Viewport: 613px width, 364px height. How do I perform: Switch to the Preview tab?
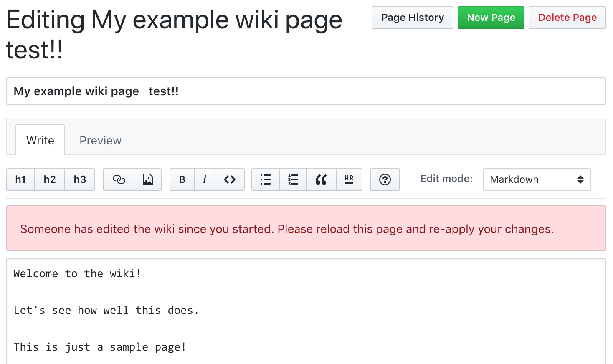(101, 141)
